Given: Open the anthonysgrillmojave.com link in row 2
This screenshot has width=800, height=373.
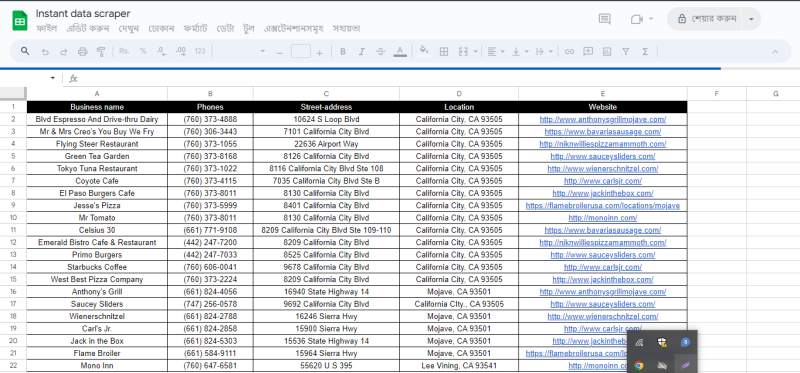Looking at the screenshot, I should (x=603, y=119).
